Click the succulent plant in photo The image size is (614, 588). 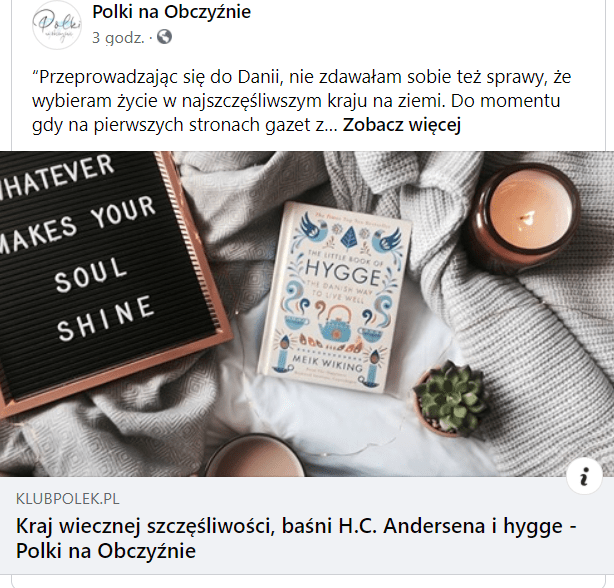click(448, 399)
